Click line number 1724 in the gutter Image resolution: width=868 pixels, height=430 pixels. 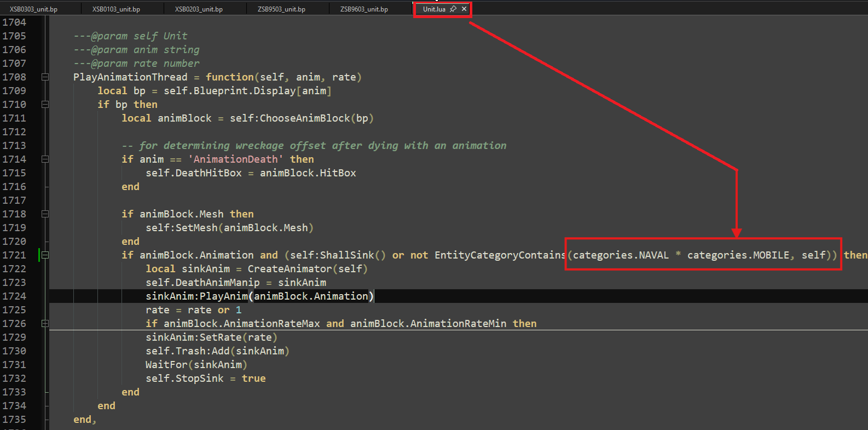tap(14, 296)
